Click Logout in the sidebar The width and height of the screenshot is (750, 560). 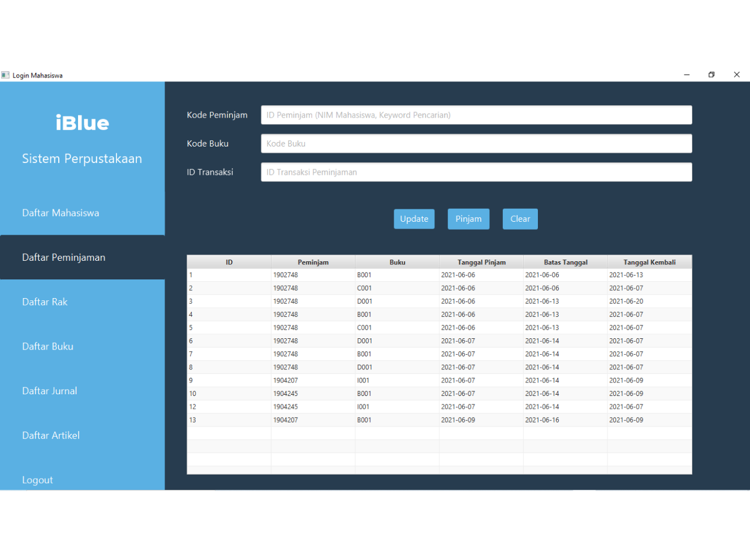pyautogui.click(x=37, y=480)
